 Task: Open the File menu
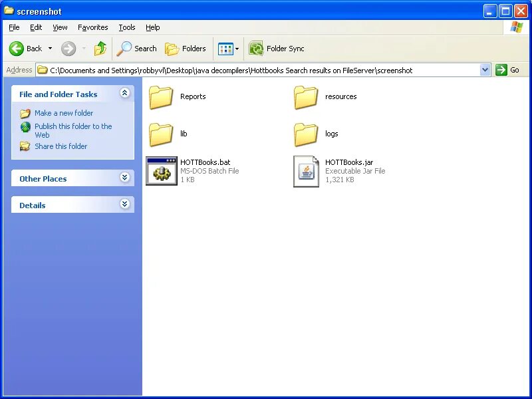[x=14, y=27]
